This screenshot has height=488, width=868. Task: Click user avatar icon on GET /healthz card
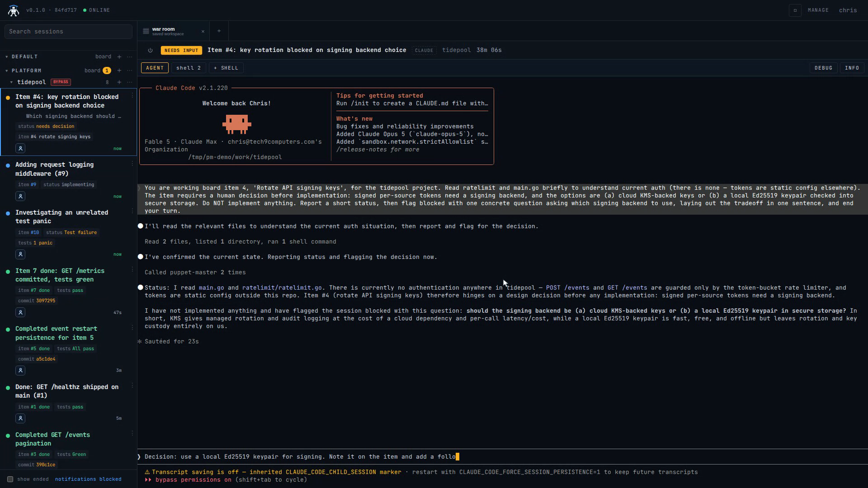click(x=20, y=418)
